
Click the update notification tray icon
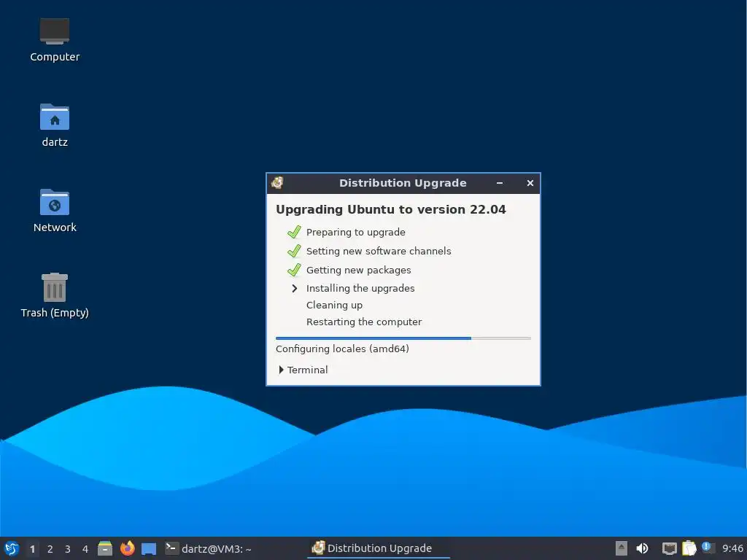708,548
